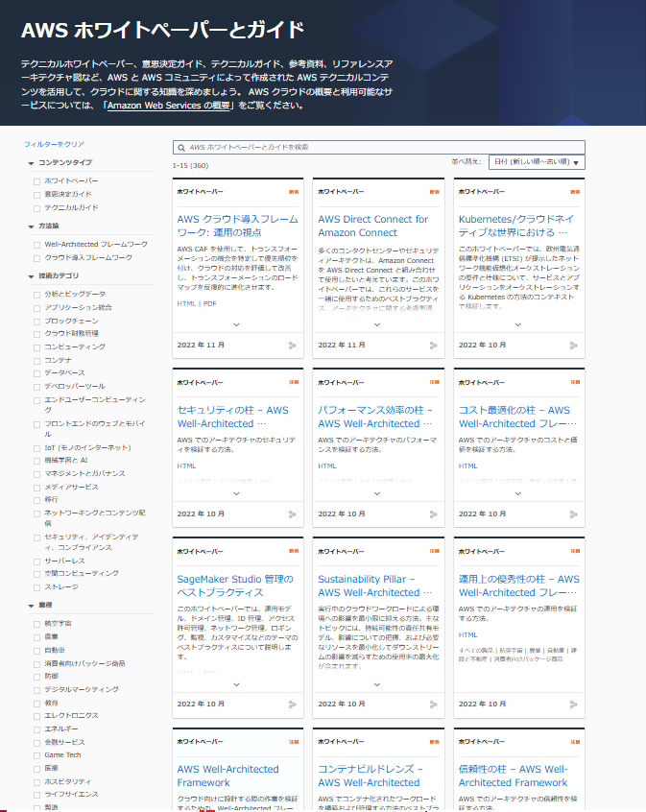
Task: Check the 航空宇宙 industry filter
Action: pyautogui.click(x=36, y=624)
